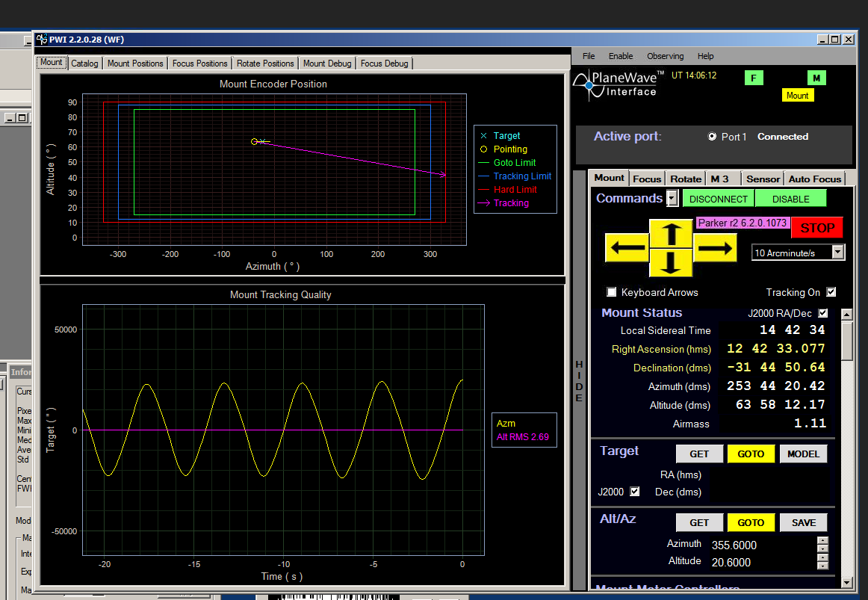The width and height of the screenshot is (868, 600).
Task: Switch to the Mount Debug tab
Action: (327, 63)
